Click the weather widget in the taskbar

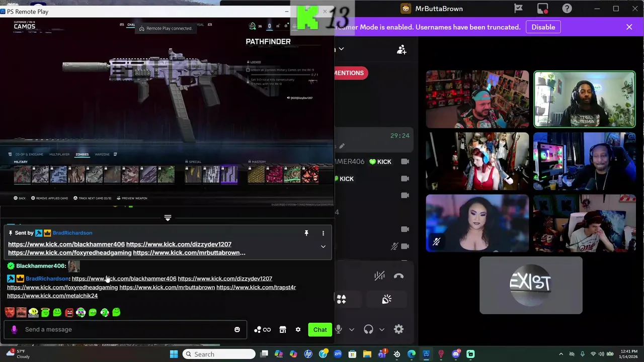18,354
